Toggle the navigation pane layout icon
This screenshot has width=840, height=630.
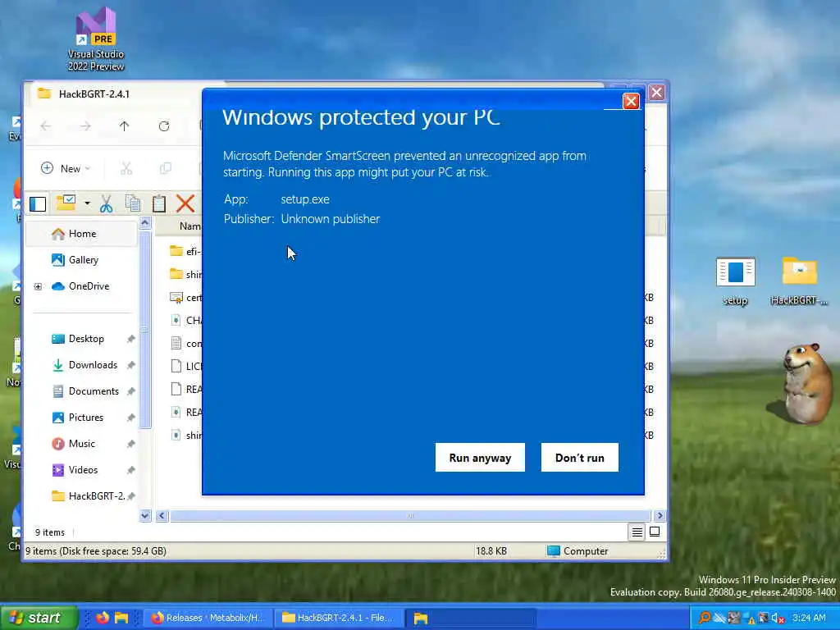38,204
